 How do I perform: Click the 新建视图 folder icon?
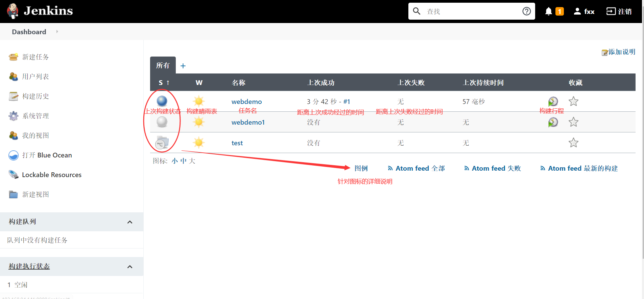pyautogui.click(x=14, y=194)
